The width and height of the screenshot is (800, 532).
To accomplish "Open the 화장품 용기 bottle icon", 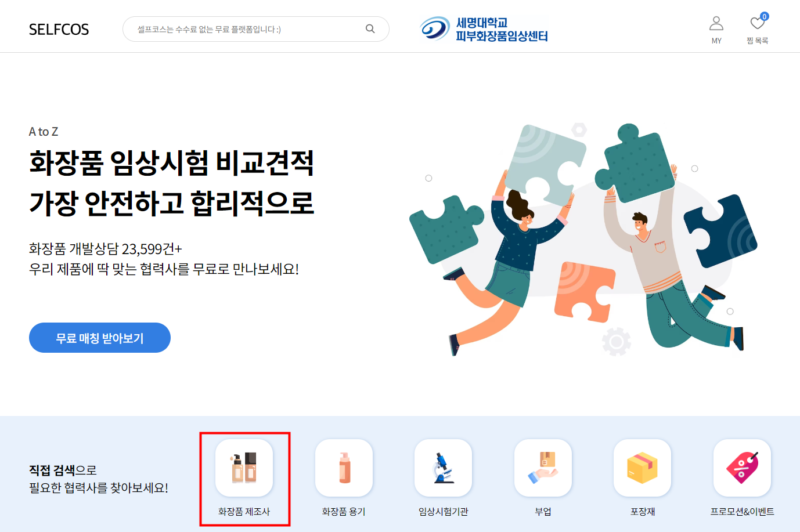I will pyautogui.click(x=344, y=468).
